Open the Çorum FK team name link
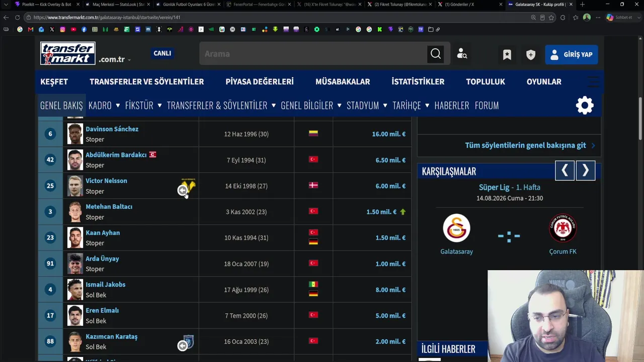This screenshot has height=362, width=644. 562,251
